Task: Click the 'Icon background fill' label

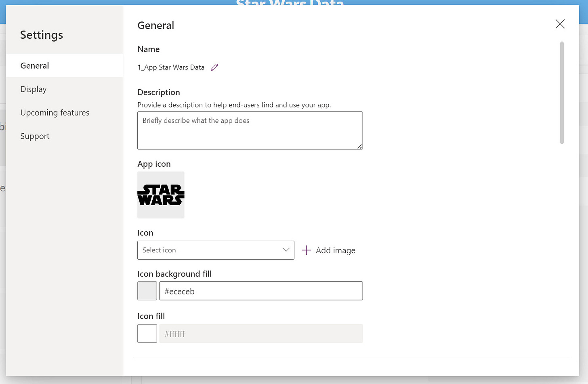Action: pyautogui.click(x=174, y=274)
